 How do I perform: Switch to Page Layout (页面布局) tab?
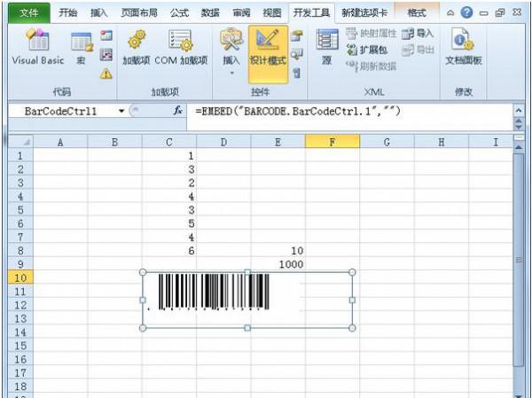click(x=139, y=13)
